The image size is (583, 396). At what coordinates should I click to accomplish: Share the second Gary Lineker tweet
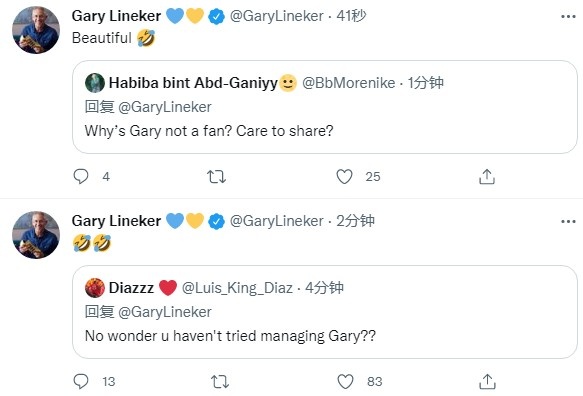click(x=487, y=381)
